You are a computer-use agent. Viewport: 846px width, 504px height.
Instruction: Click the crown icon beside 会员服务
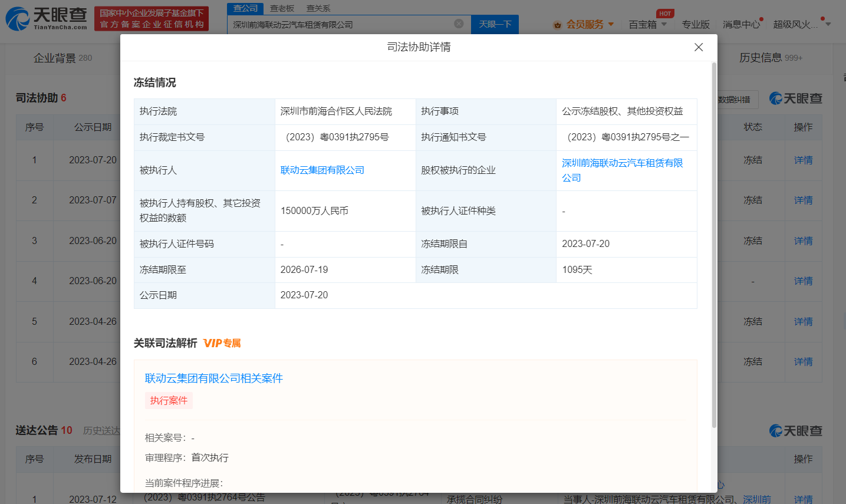click(x=557, y=24)
